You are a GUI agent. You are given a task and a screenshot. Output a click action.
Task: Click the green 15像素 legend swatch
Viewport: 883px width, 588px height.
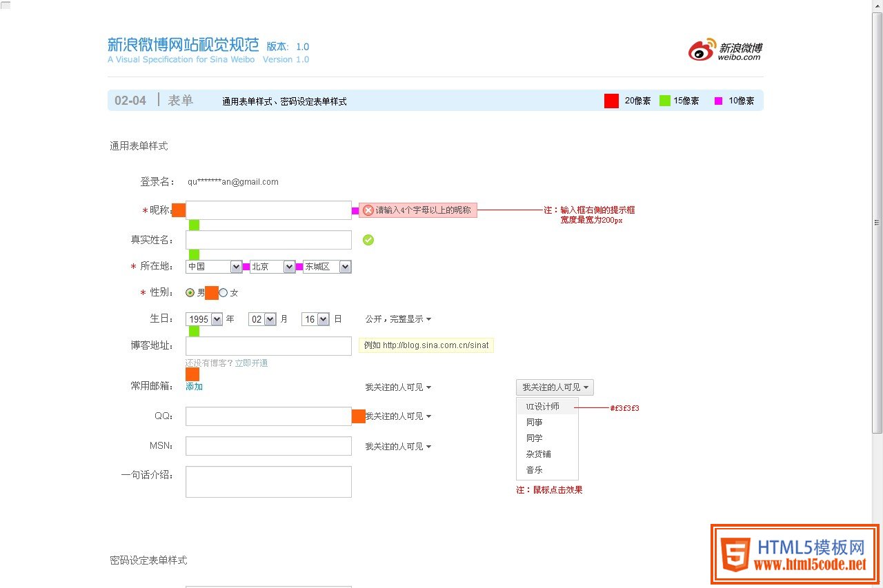(665, 101)
